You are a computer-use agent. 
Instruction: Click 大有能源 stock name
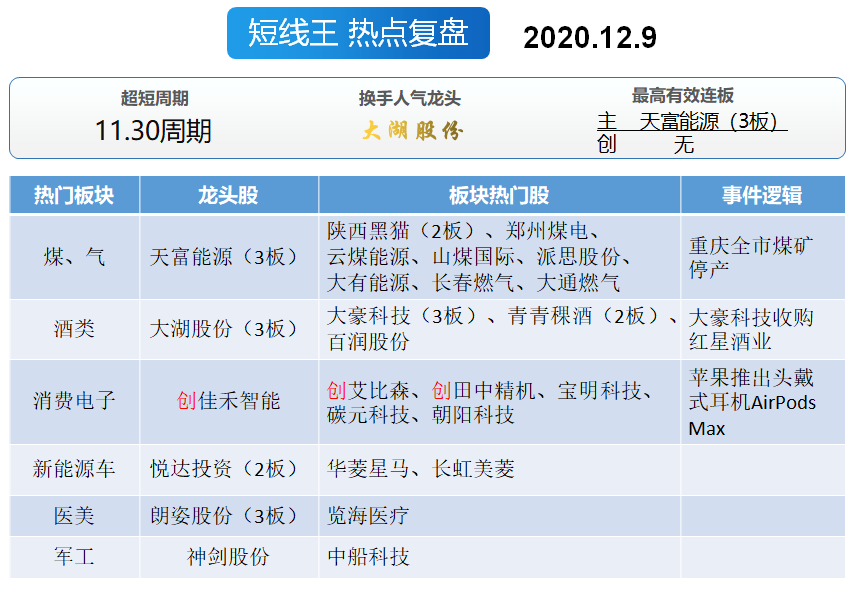(368, 283)
